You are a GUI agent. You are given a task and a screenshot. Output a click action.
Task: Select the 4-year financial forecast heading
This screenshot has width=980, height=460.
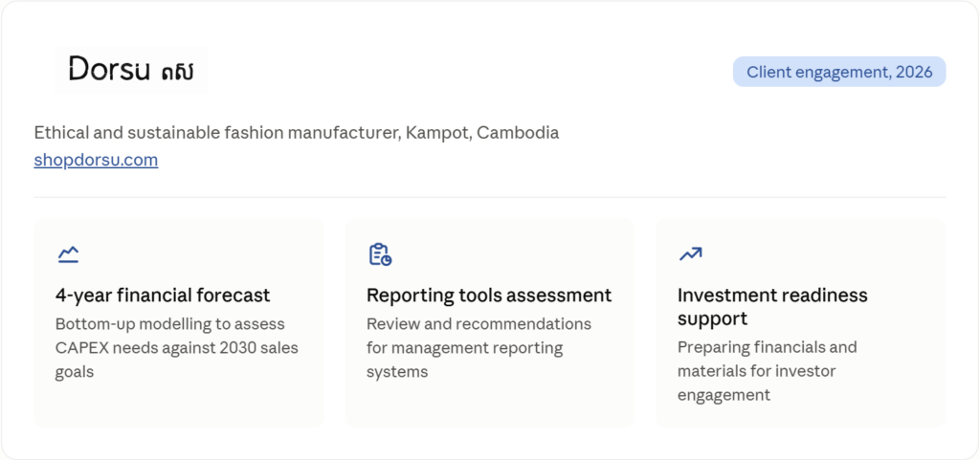click(x=163, y=295)
